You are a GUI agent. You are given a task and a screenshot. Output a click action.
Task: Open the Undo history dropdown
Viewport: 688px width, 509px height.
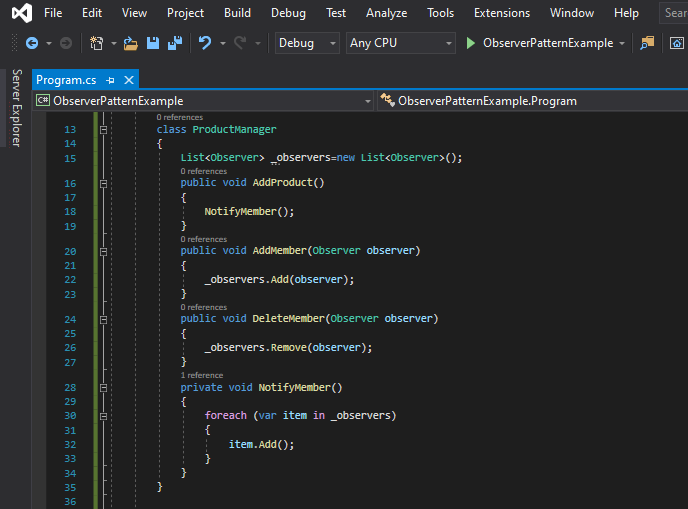coord(223,43)
